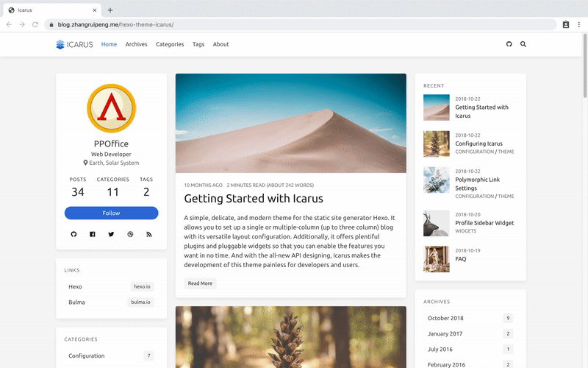This screenshot has width=588, height=368.
Task: Open the Tags nav item
Action: (198, 44)
